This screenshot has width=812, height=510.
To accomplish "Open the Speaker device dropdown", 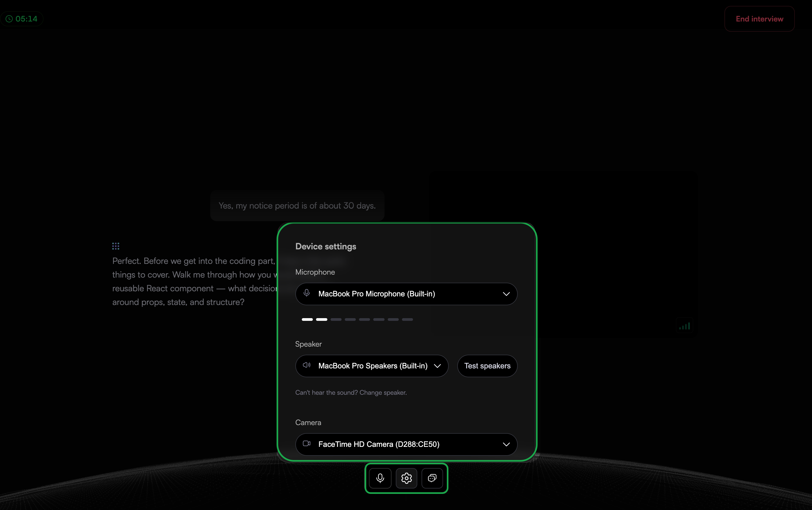I will (x=372, y=366).
